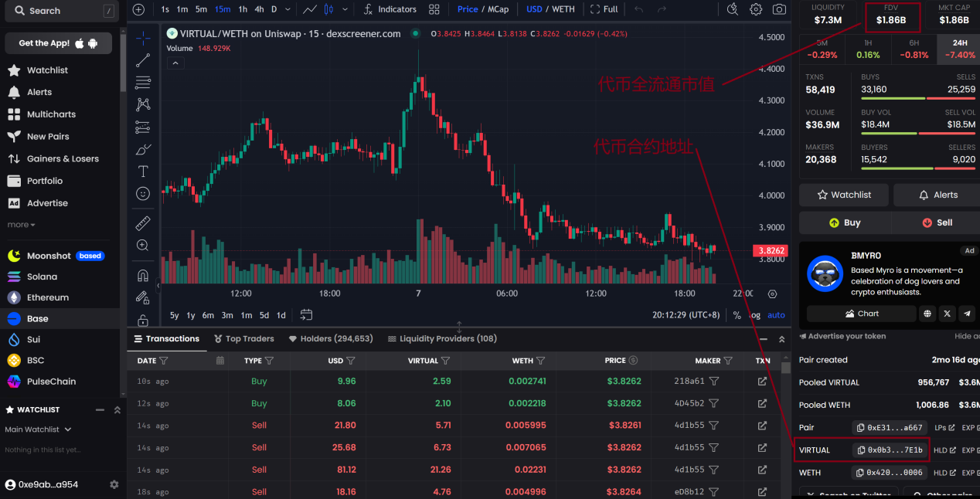Click the redo arrow in chart toolbar
The width and height of the screenshot is (980, 499).
coord(662,9)
